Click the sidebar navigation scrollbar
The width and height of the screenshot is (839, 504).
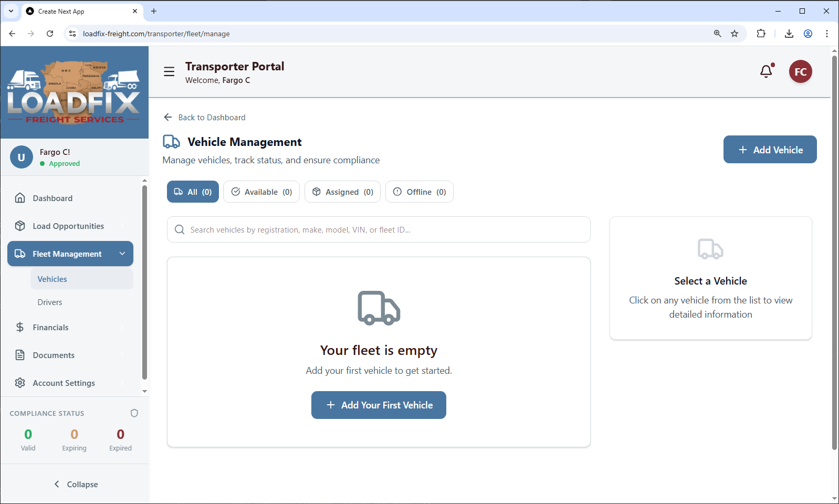144,283
